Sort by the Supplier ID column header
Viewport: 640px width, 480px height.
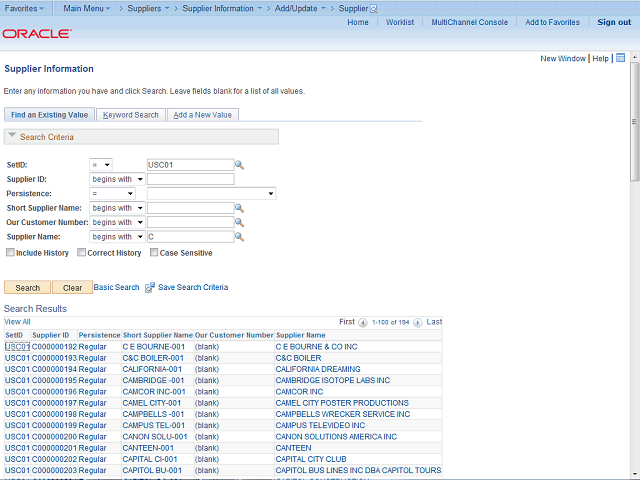[51, 335]
